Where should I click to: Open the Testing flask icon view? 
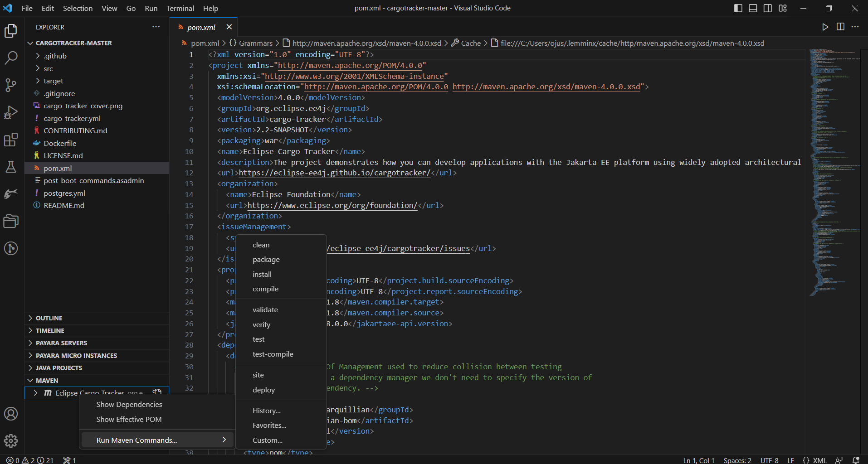coord(11,167)
